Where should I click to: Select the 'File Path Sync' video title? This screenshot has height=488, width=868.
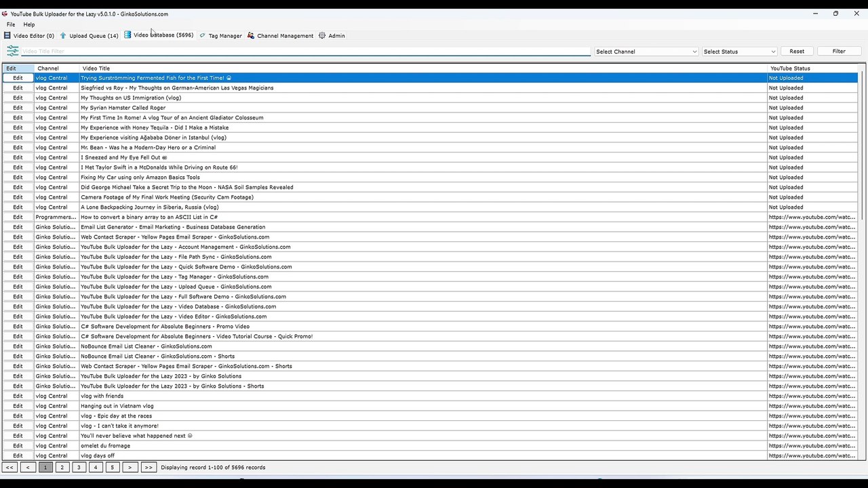176,257
